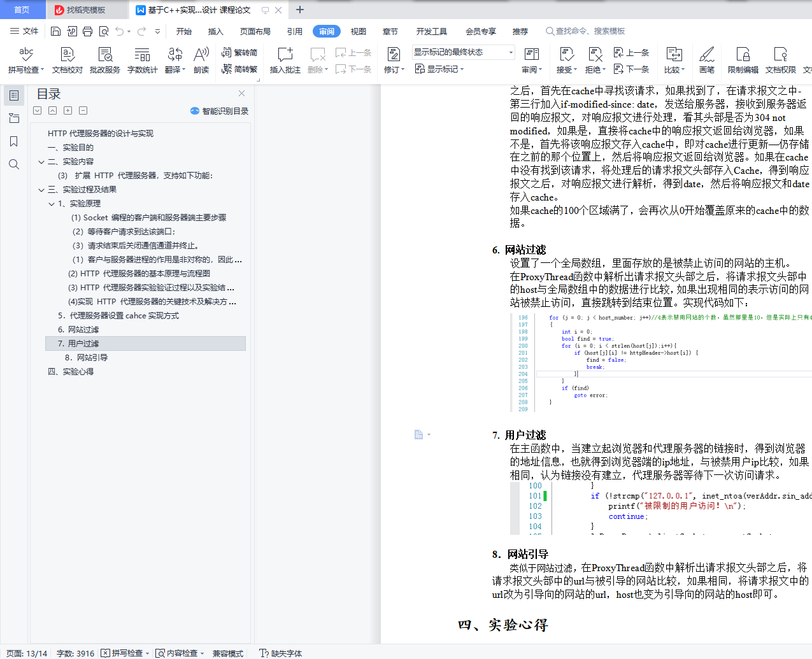Click 兼容模式 in status bar

pyautogui.click(x=228, y=653)
